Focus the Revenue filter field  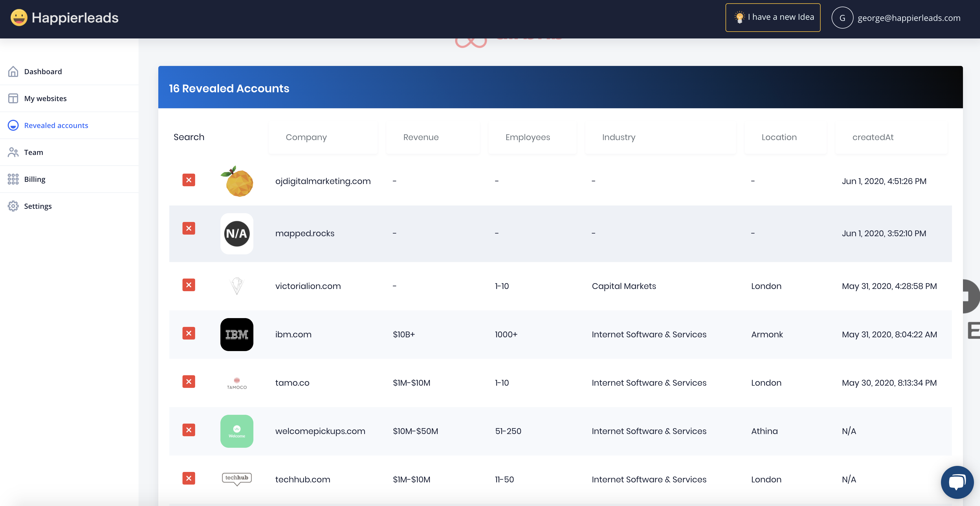point(433,137)
